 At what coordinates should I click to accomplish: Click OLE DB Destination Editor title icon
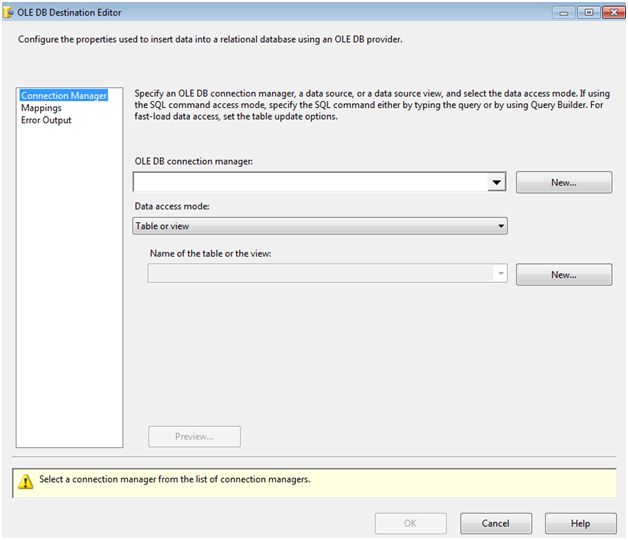pyautogui.click(x=8, y=12)
